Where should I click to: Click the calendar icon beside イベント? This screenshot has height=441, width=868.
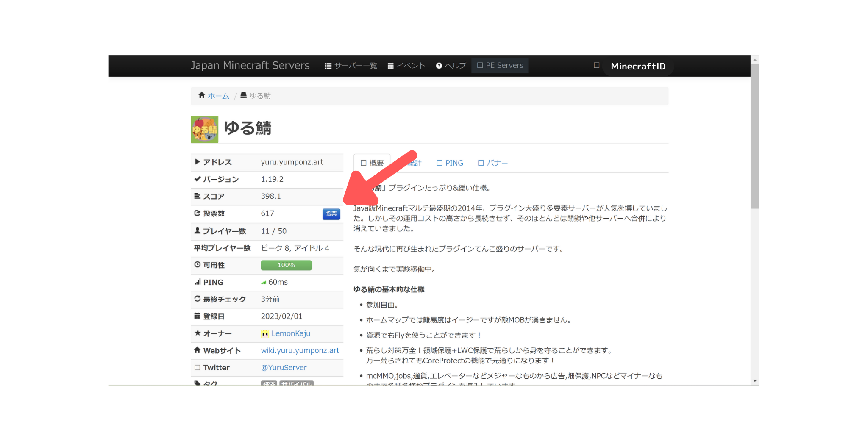(391, 66)
